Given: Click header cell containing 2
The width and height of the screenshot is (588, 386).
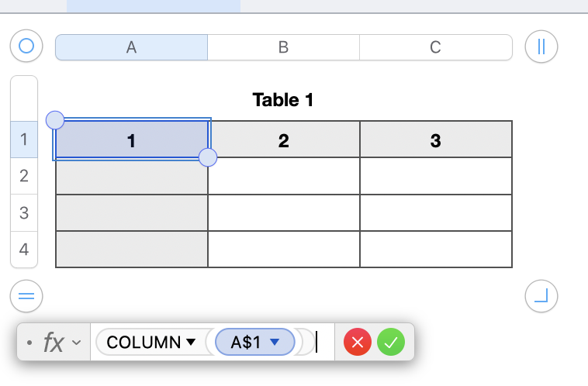Looking at the screenshot, I should (283, 140).
